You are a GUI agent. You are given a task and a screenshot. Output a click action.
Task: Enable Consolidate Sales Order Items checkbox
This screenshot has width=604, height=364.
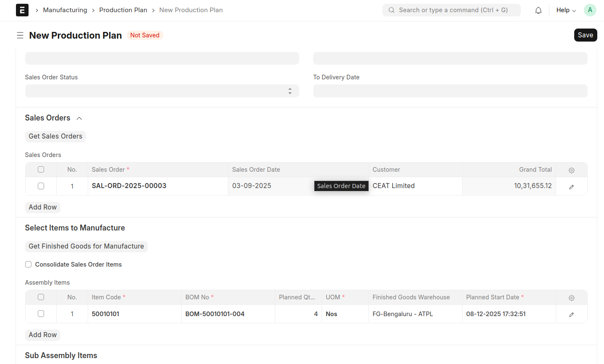(x=29, y=264)
